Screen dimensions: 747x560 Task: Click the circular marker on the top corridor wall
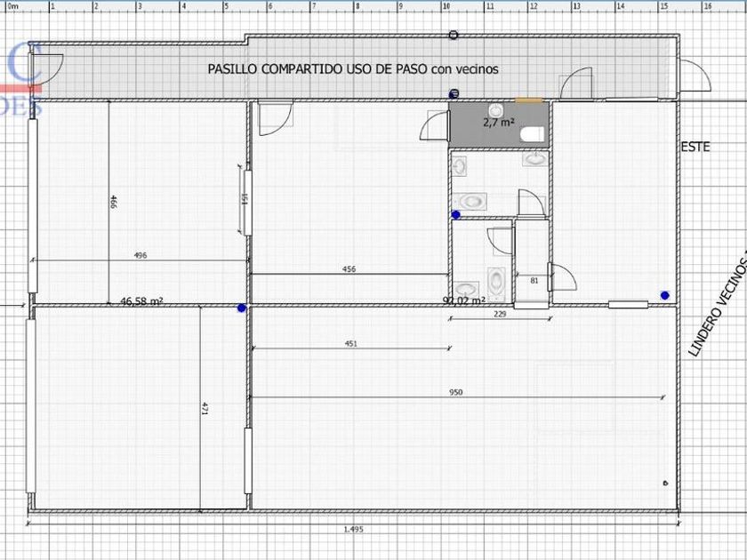click(454, 36)
